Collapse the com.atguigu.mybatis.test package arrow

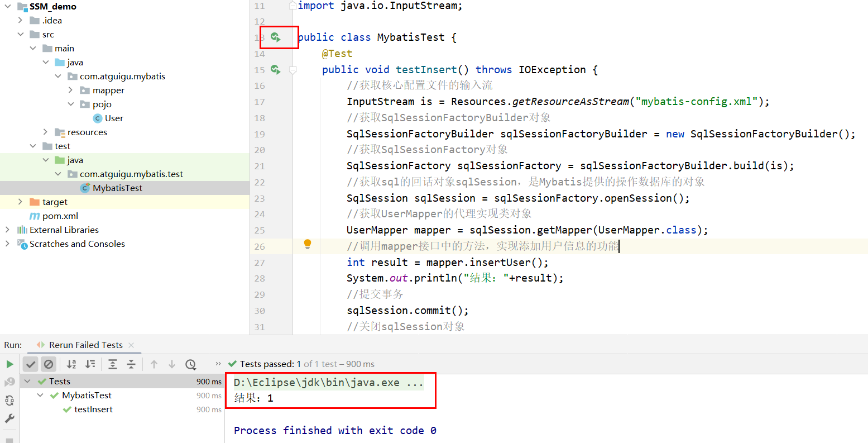point(58,174)
